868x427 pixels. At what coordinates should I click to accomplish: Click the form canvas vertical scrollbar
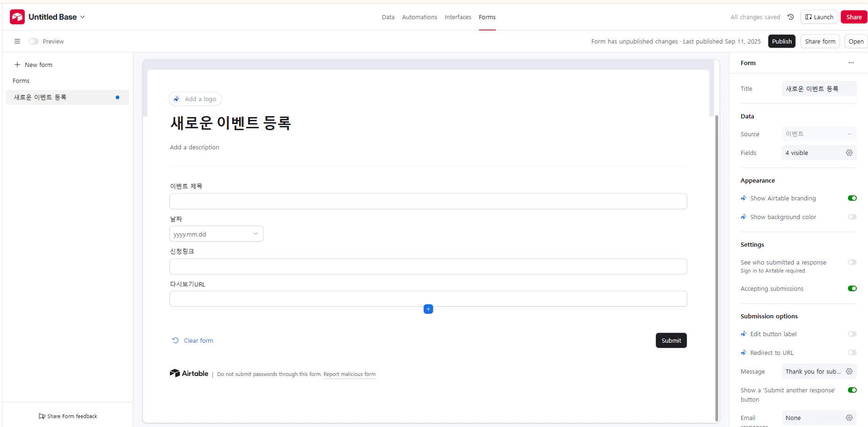pos(716,268)
